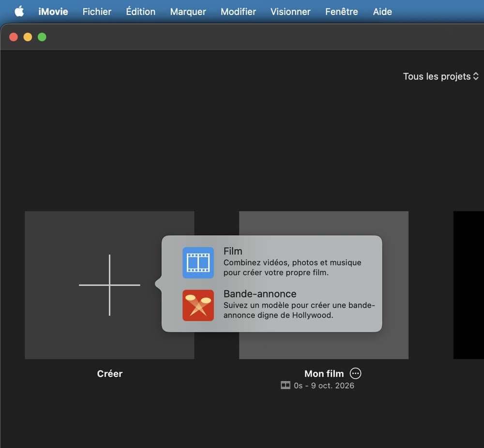Click the small filmstrip icon under Mon film
Viewport: 484px width, 448px height.
[x=286, y=386]
